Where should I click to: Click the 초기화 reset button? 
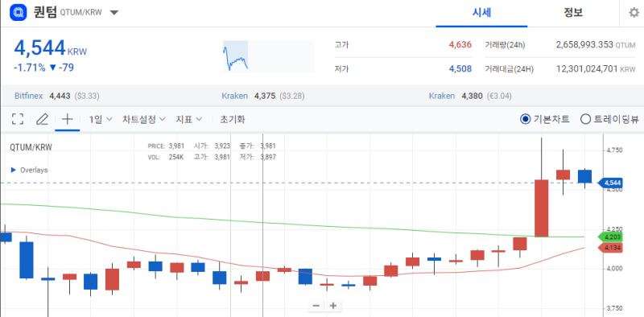(x=233, y=120)
